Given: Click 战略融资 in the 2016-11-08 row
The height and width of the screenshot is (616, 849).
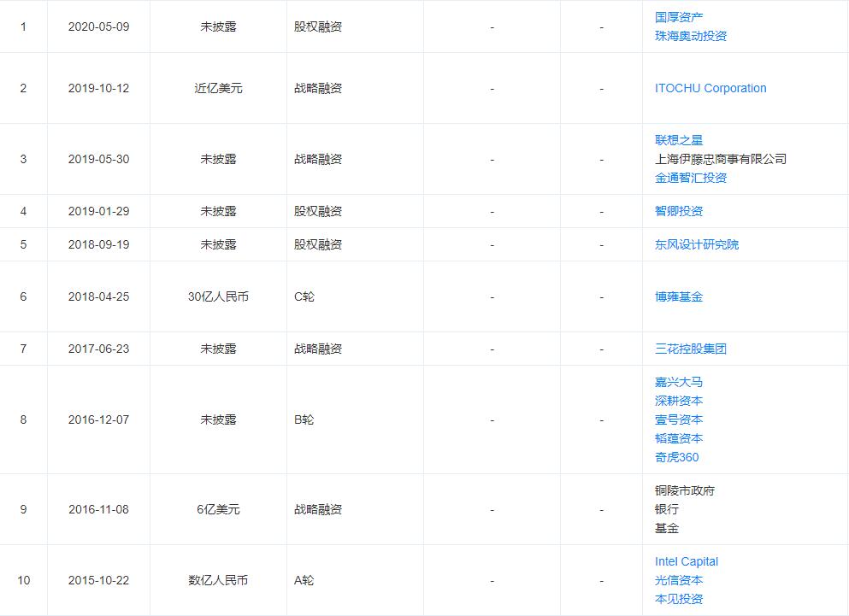Looking at the screenshot, I should (x=318, y=509).
